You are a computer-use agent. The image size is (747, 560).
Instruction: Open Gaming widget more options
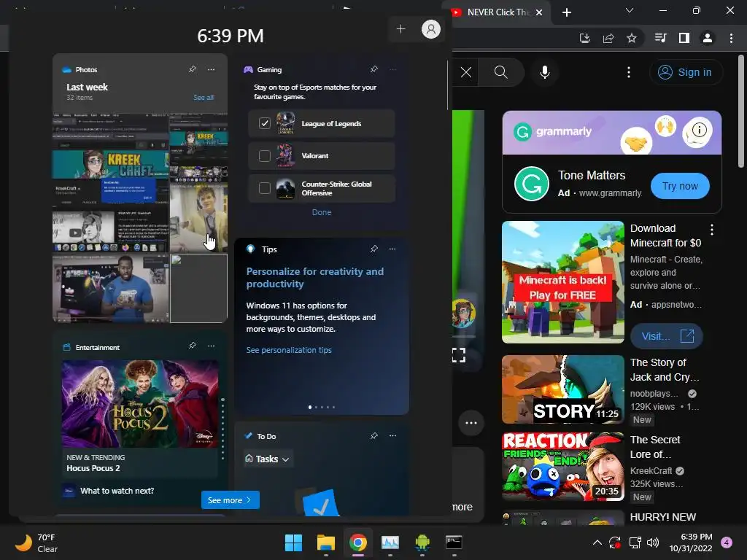pos(392,69)
